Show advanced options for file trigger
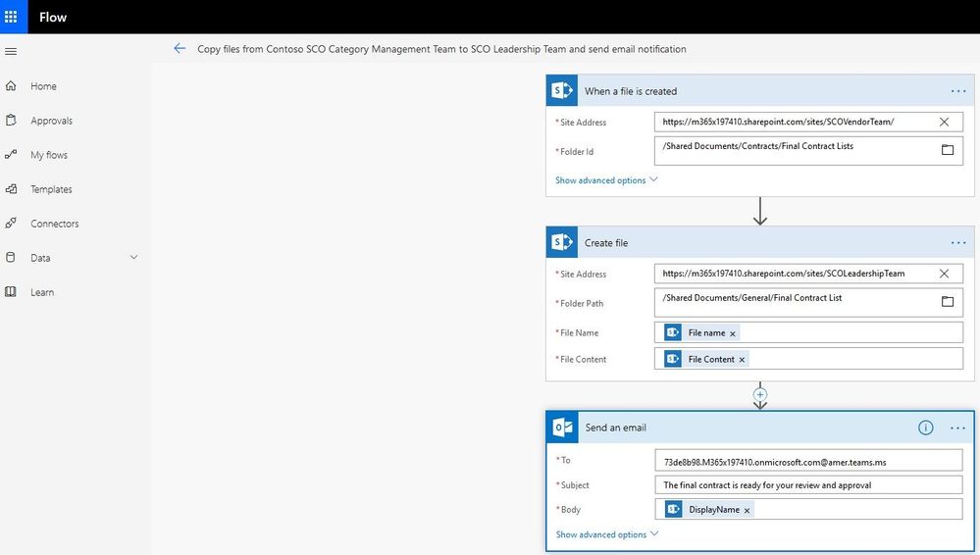The width and height of the screenshot is (980, 555). click(606, 180)
